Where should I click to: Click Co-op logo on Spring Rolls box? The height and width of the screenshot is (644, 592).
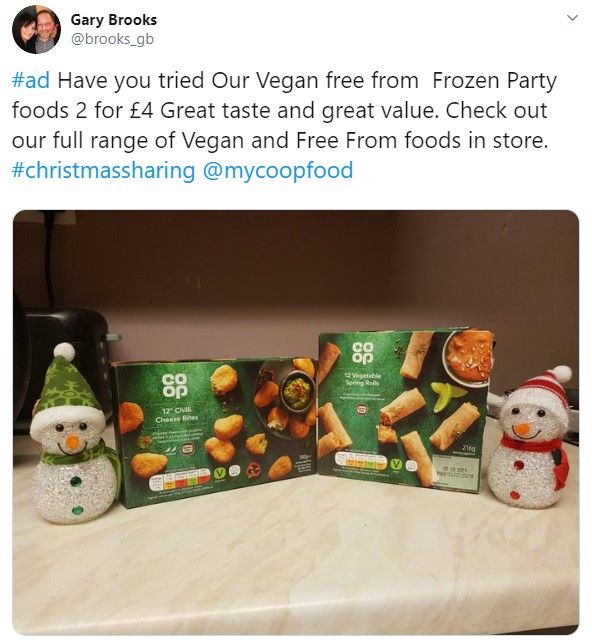click(x=363, y=353)
